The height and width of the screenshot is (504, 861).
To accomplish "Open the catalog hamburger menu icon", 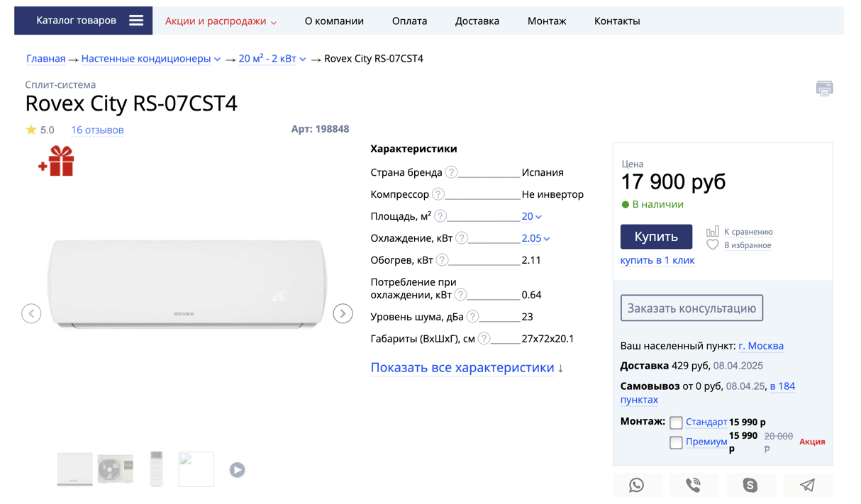I will click(x=136, y=21).
